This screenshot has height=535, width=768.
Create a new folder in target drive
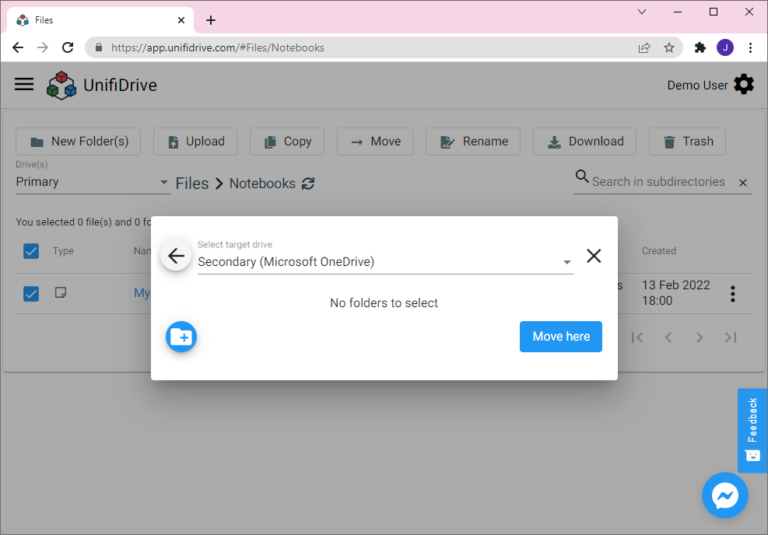click(181, 337)
